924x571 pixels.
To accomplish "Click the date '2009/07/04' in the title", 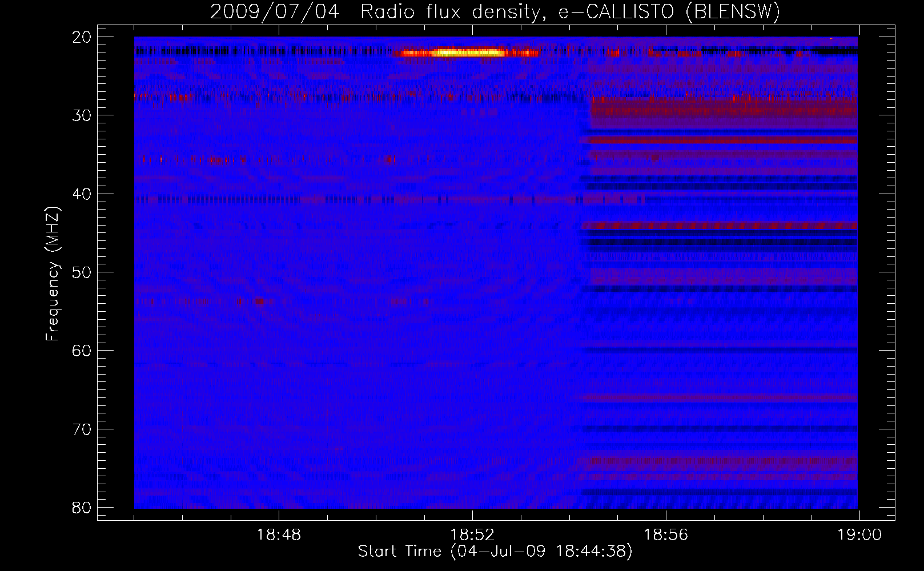I will coord(275,12).
